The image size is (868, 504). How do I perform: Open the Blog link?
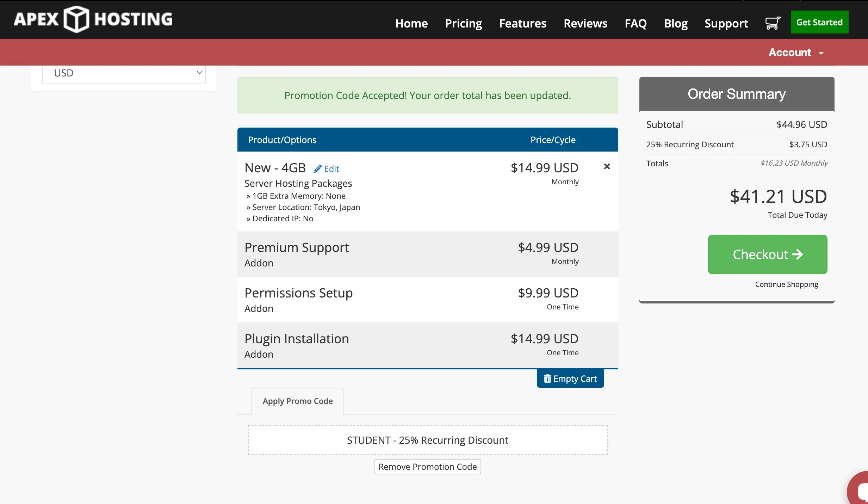[x=675, y=23]
